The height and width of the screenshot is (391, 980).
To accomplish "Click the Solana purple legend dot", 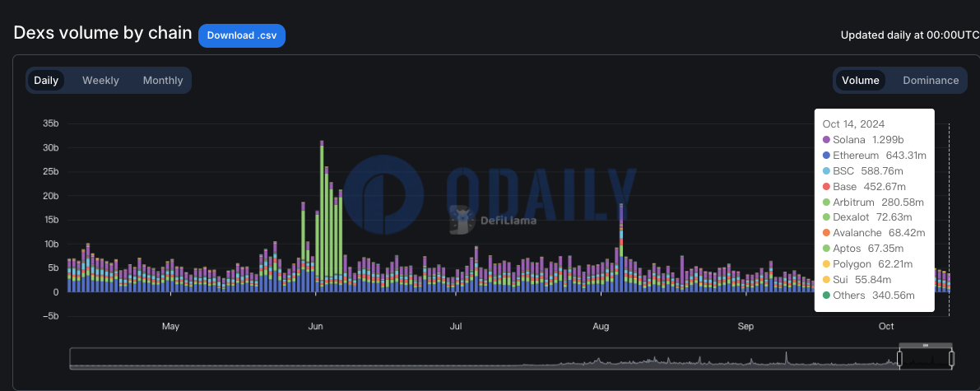I will point(826,139).
